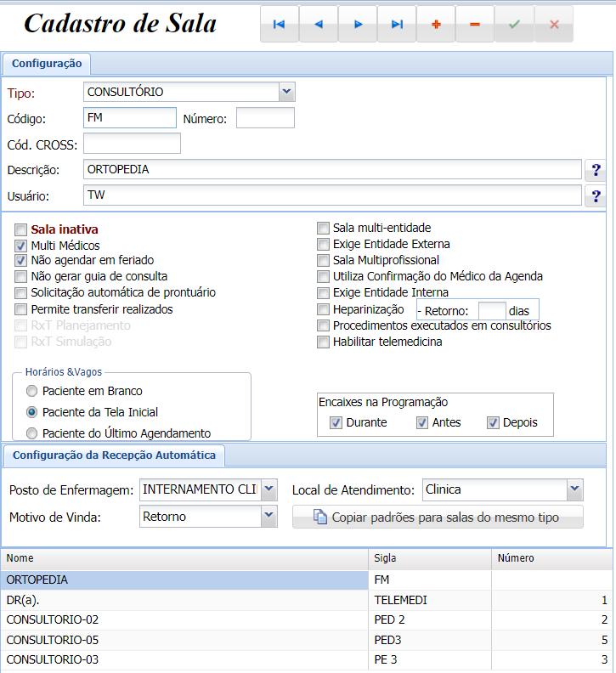Click the Retorno dias input box
The height and width of the screenshot is (673, 616).
(492, 310)
